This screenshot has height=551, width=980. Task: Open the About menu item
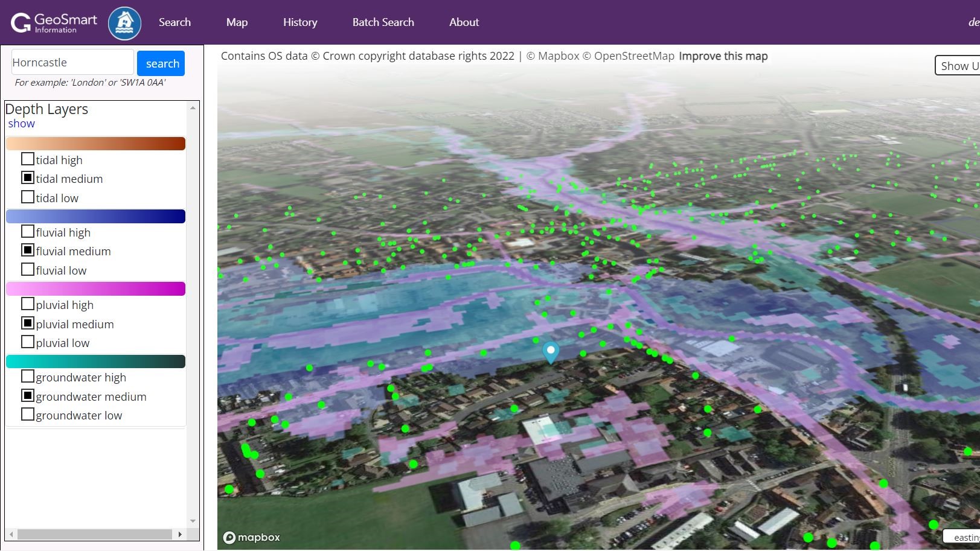464,22
